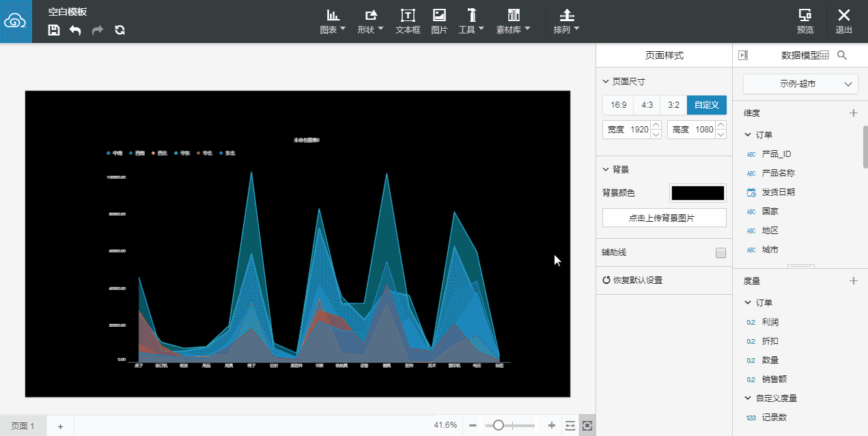This screenshot has height=436, width=868.
Task: Add a new page tab
Action: pyautogui.click(x=60, y=426)
